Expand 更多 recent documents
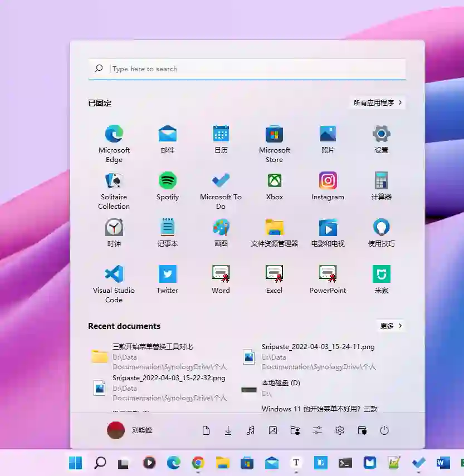464x476 pixels. click(x=391, y=326)
